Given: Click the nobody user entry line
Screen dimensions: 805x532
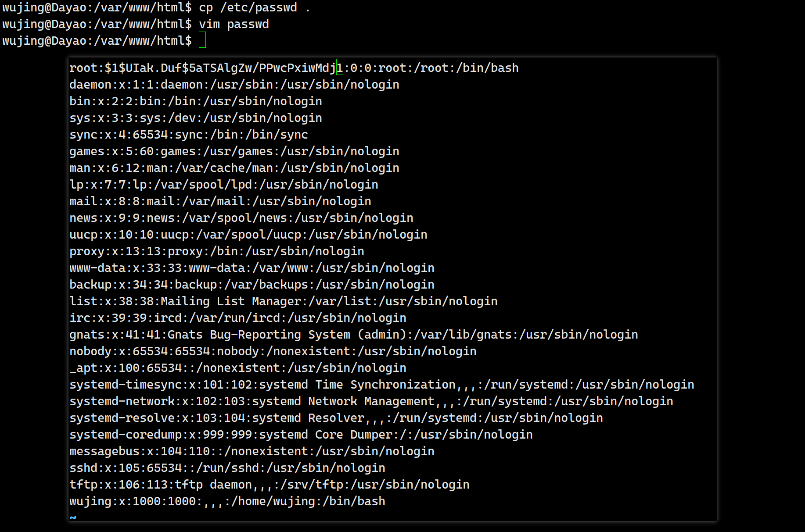Looking at the screenshot, I should [273, 351].
